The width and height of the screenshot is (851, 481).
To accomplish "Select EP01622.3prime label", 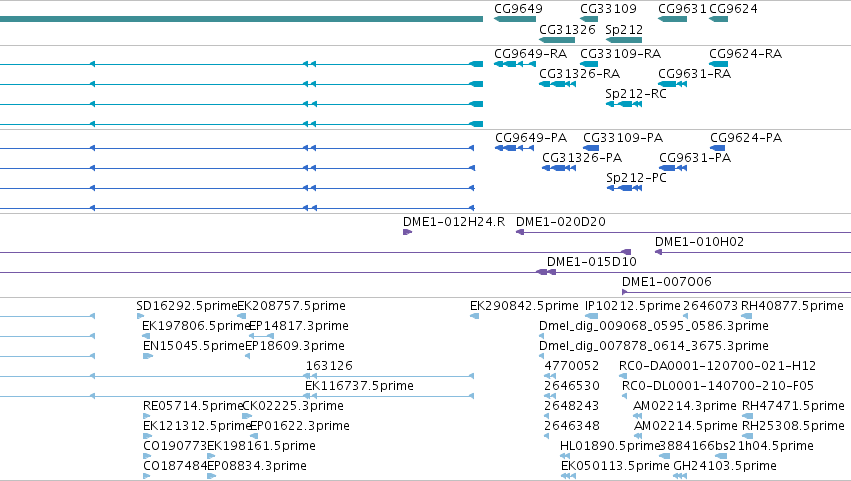I will pos(300,427).
